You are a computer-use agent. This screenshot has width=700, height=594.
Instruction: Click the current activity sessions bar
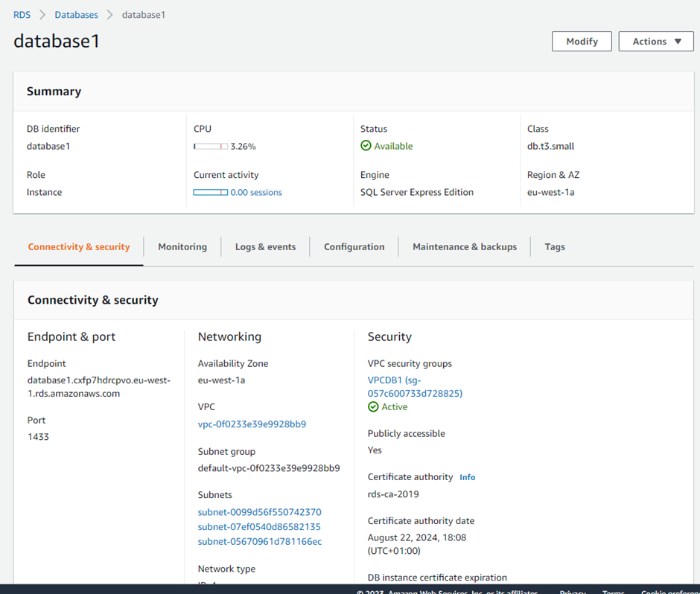210,193
